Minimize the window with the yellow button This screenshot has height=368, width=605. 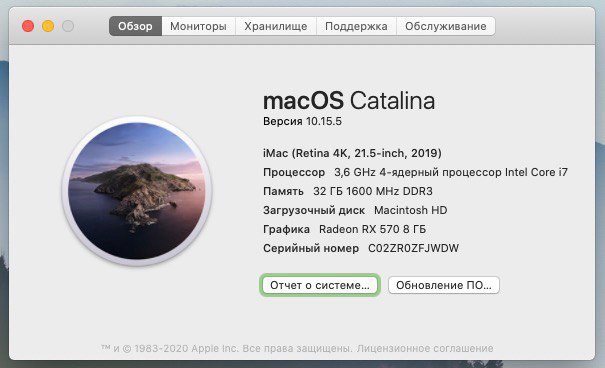[48, 26]
